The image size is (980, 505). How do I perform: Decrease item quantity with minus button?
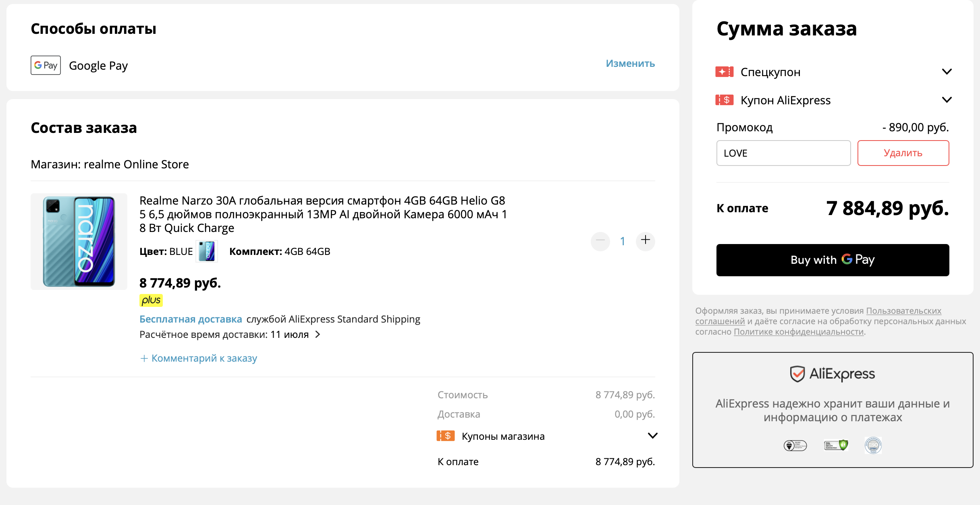[600, 240]
